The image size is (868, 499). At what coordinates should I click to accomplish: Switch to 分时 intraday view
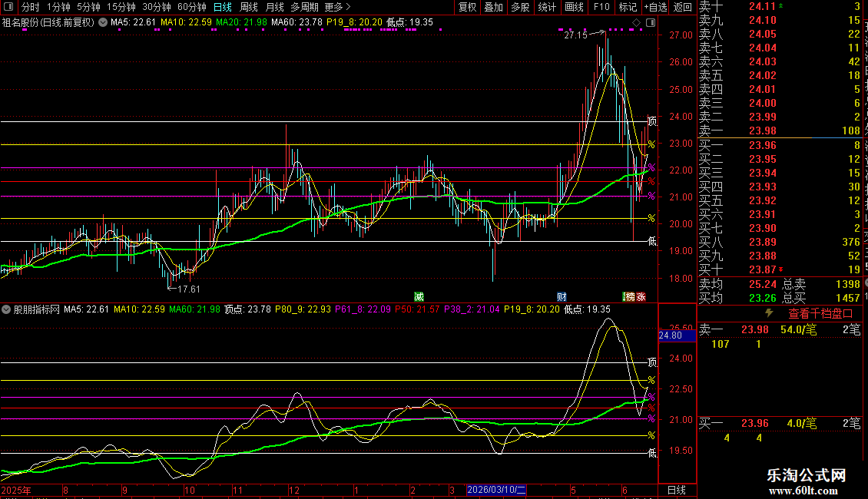point(31,7)
